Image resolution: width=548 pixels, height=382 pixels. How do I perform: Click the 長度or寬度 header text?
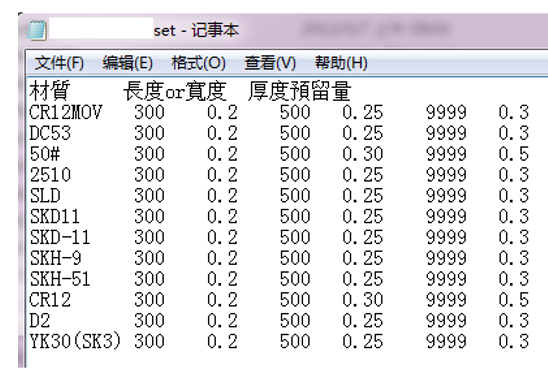[175, 91]
